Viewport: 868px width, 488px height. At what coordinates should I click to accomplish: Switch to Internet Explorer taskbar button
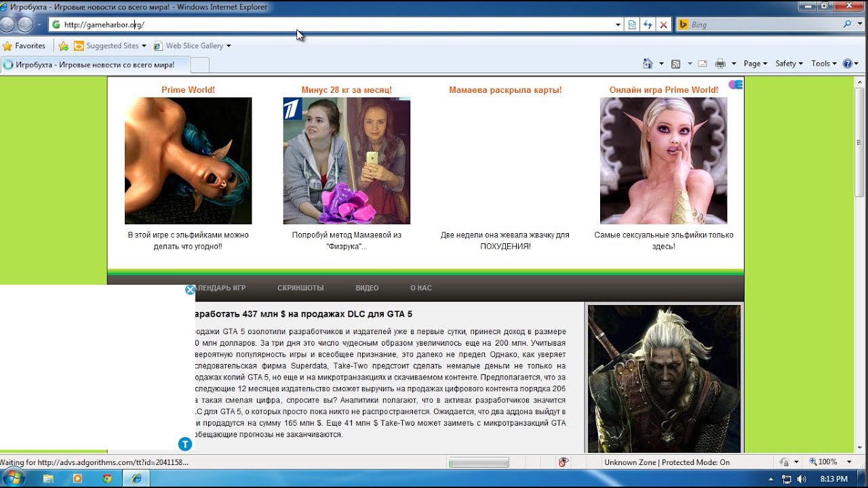136,479
